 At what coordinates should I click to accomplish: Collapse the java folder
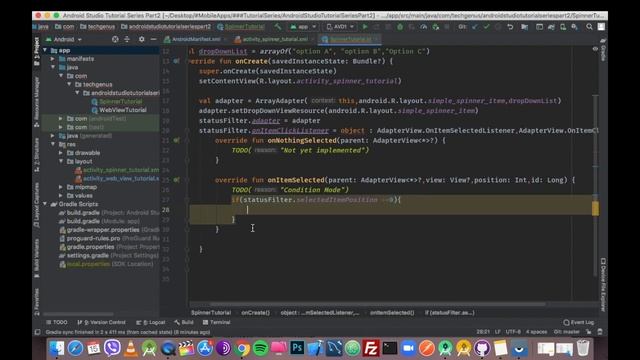(53, 67)
